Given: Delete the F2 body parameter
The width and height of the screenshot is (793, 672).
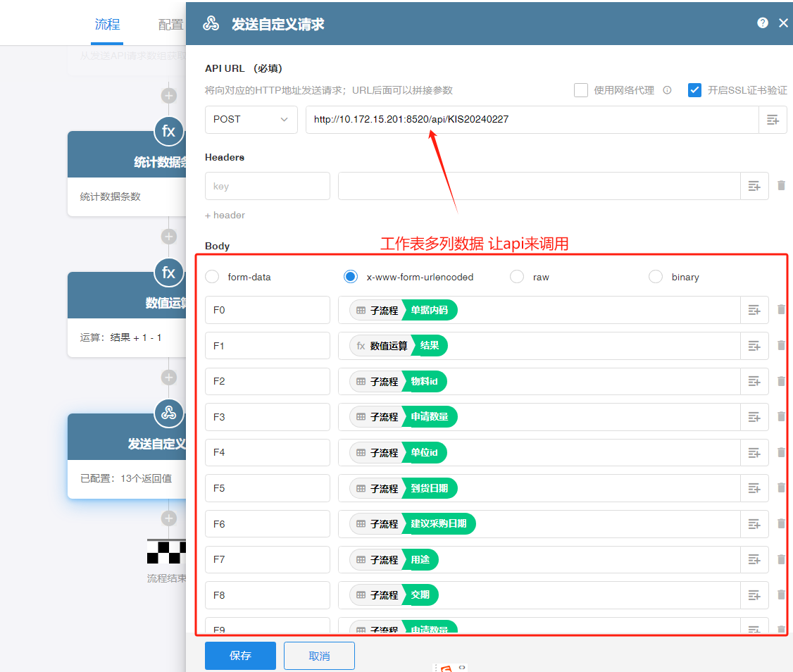Looking at the screenshot, I should pyautogui.click(x=781, y=381).
